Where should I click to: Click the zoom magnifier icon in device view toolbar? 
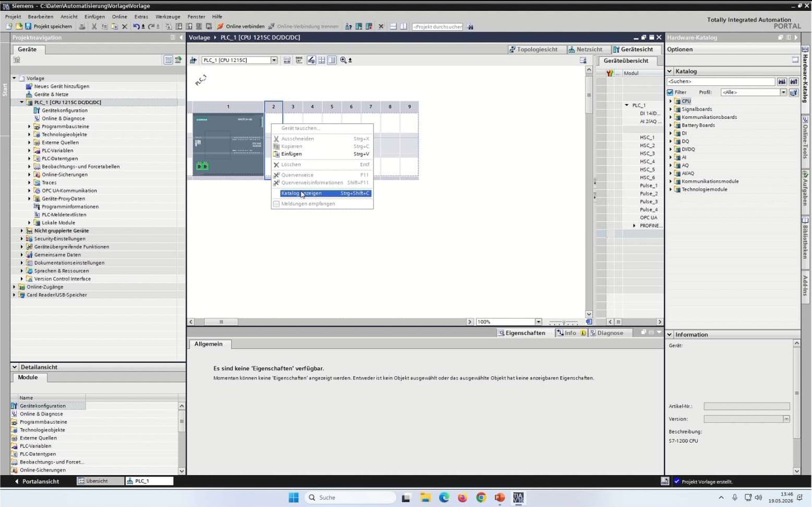(343, 60)
